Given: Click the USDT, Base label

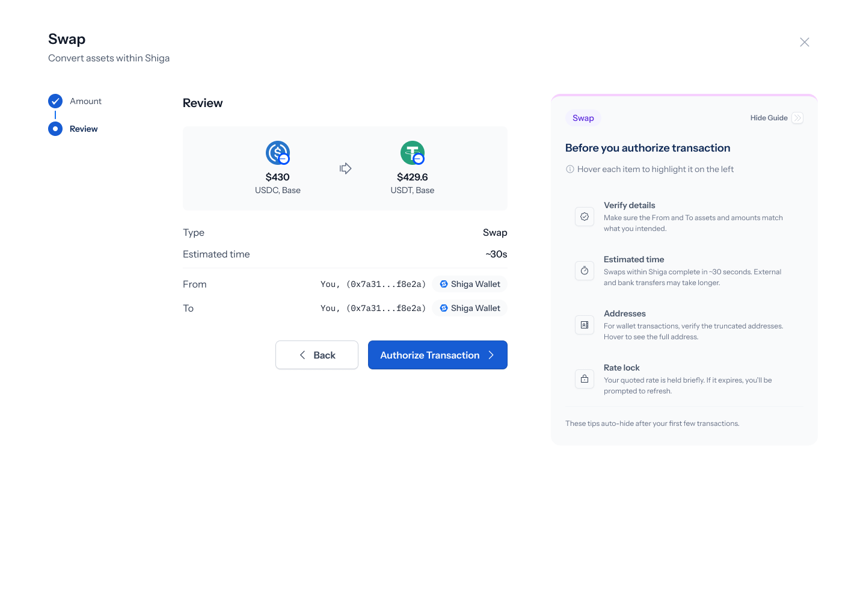Looking at the screenshot, I should click(413, 190).
